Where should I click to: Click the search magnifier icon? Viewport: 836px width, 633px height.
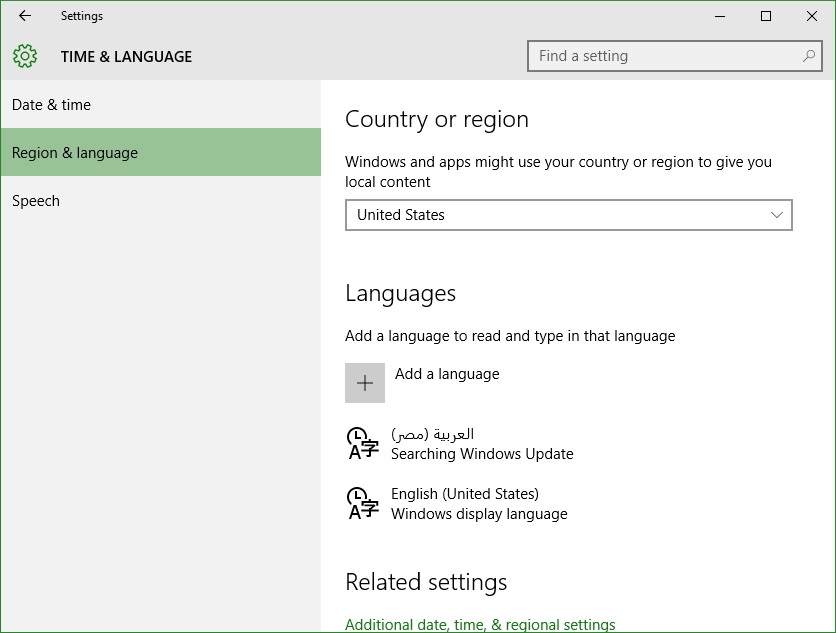click(x=808, y=55)
